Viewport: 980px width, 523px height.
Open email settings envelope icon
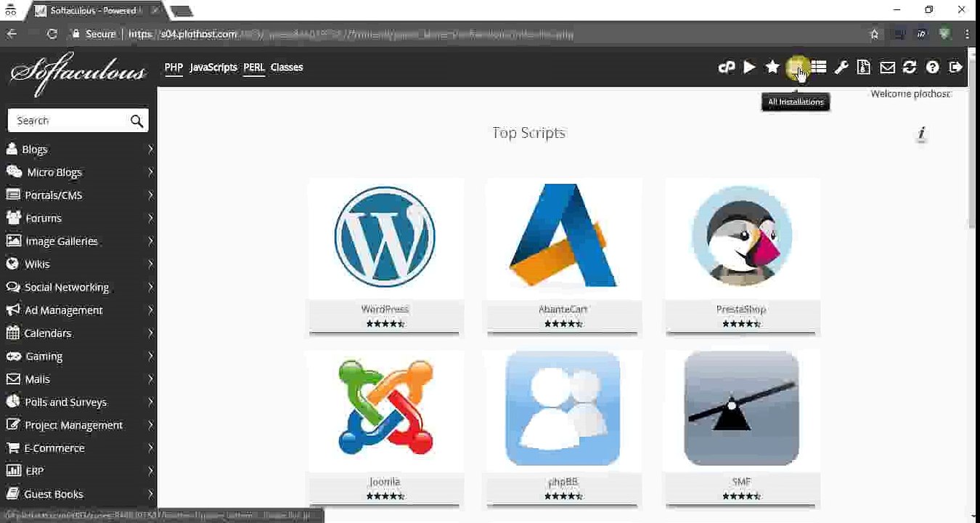(x=887, y=68)
